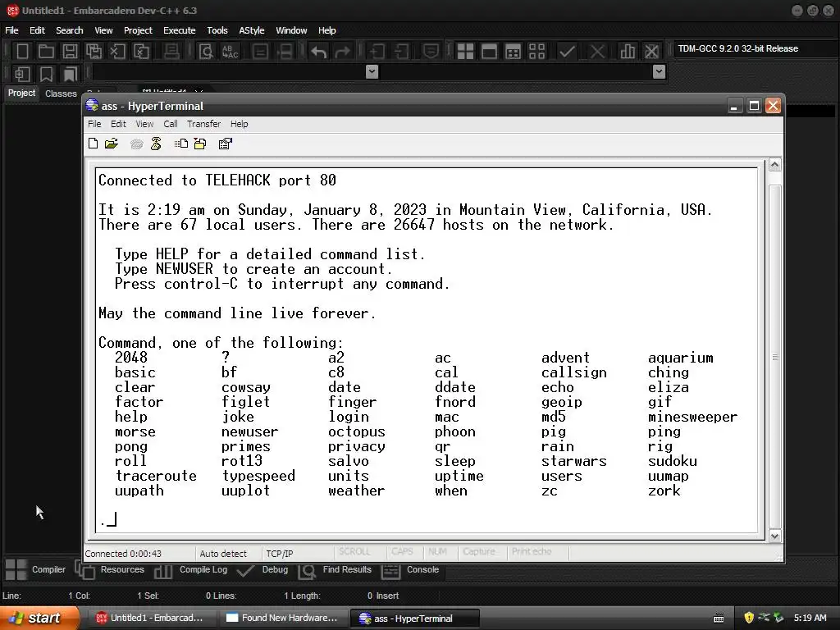Switch to the Compile Log tab
The height and width of the screenshot is (630, 840).
click(x=191, y=569)
